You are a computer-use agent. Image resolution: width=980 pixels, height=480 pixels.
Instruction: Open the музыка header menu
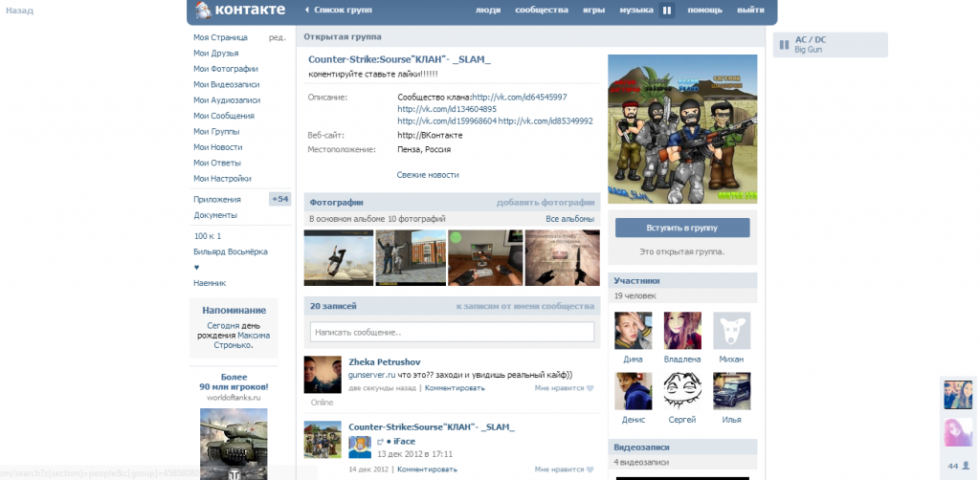[x=635, y=10]
